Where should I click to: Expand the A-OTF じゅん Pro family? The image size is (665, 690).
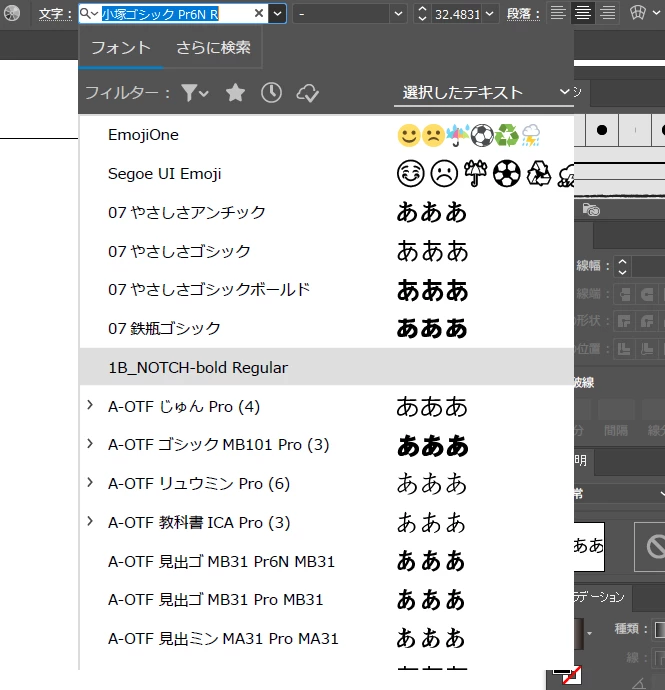pos(90,405)
